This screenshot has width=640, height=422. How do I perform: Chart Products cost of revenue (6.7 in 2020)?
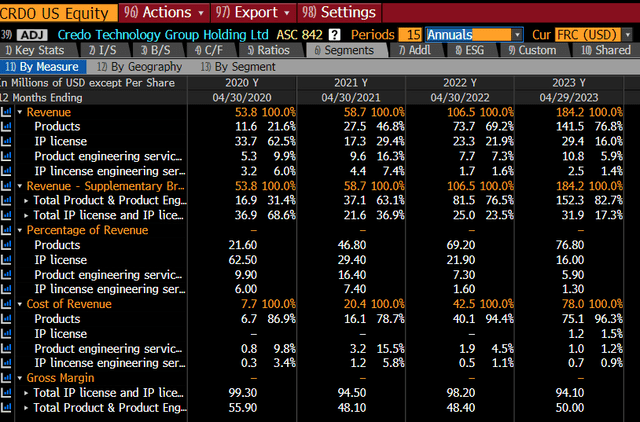click(6, 319)
